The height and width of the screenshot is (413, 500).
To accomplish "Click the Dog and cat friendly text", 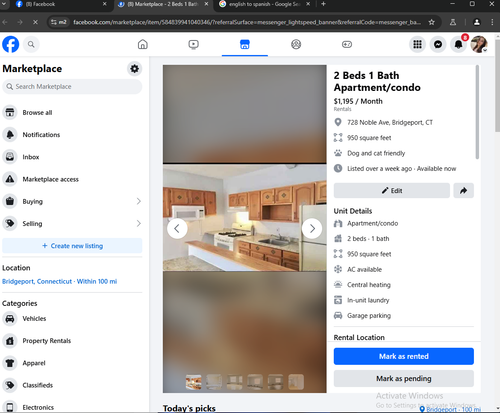I will coord(376,153).
